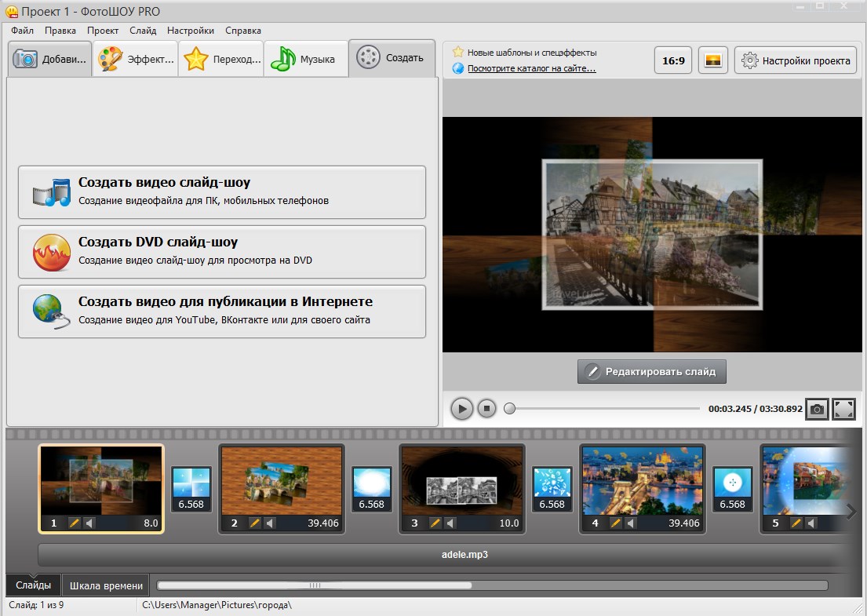Click the sound icon on slide 4
Viewport: 867px width, 616px height.
[630, 523]
